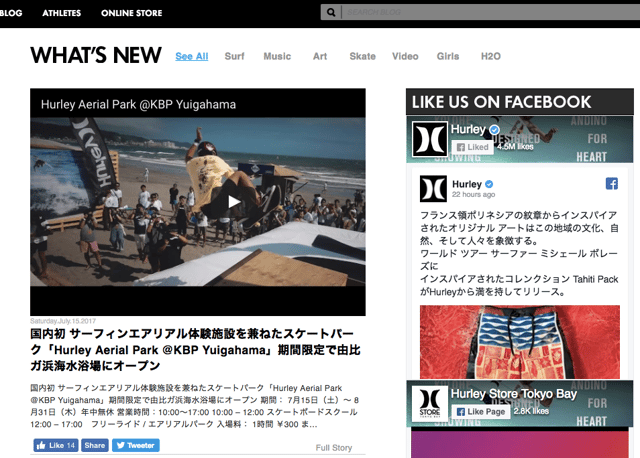
Task: Filter posts by Surf category
Action: (234, 56)
